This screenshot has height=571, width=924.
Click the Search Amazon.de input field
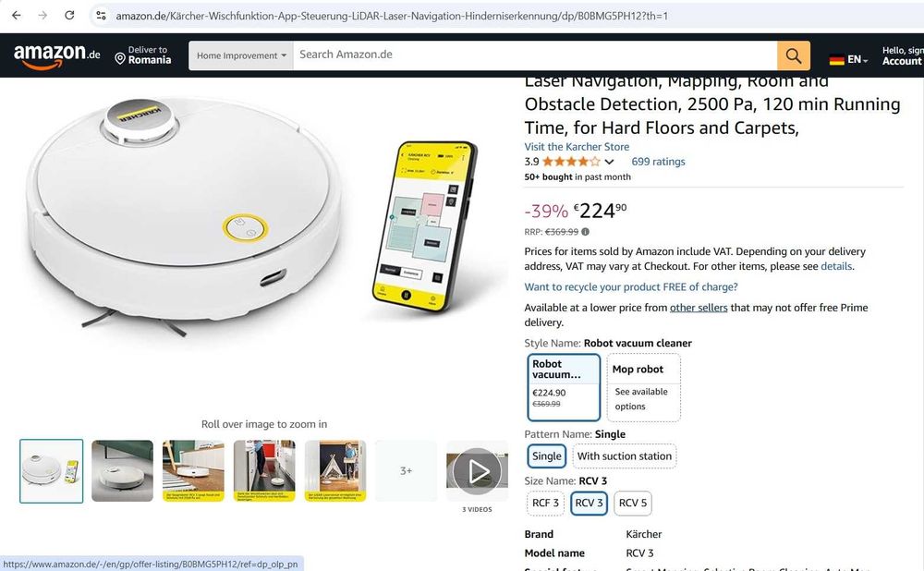click(x=534, y=55)
